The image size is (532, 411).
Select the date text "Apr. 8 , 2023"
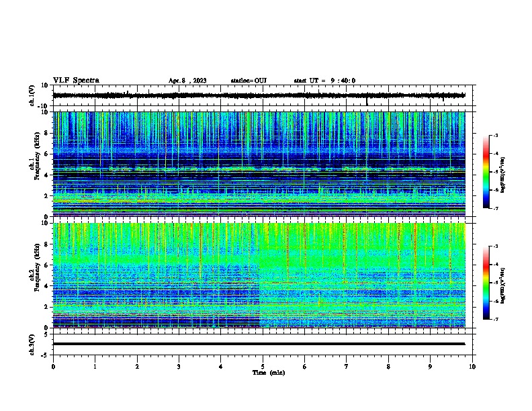pos(187,81)
